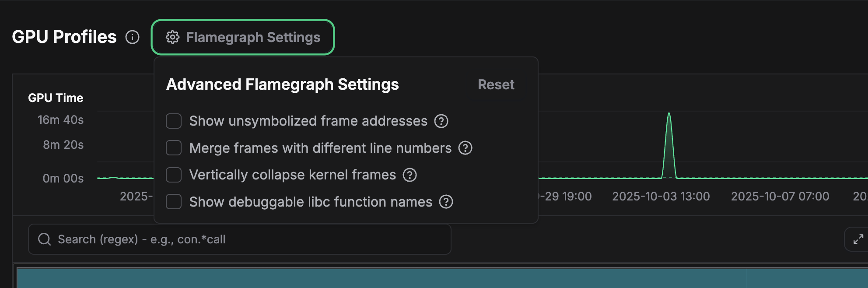
Task: Reset the advanced flamegraph settings
Action: coord(496,84)
